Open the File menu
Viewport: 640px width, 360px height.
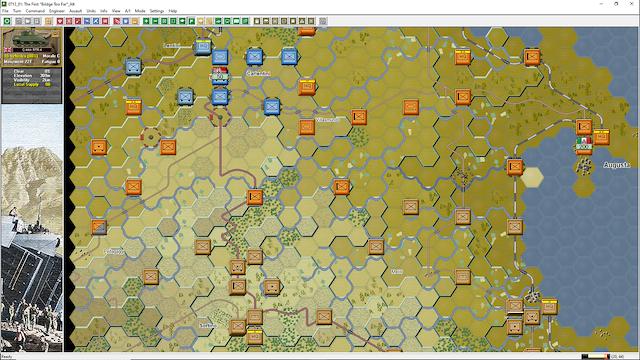pos(5,11)
